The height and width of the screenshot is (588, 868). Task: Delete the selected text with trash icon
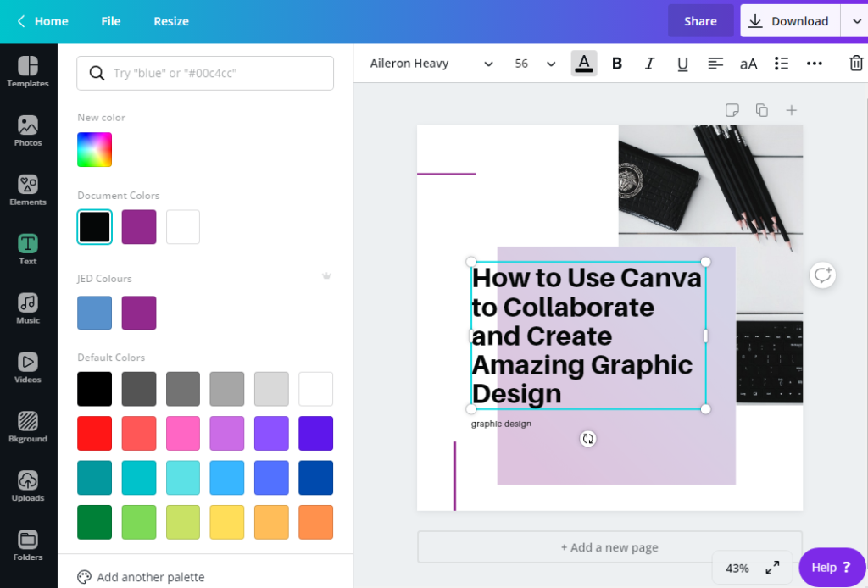point(855,63)
